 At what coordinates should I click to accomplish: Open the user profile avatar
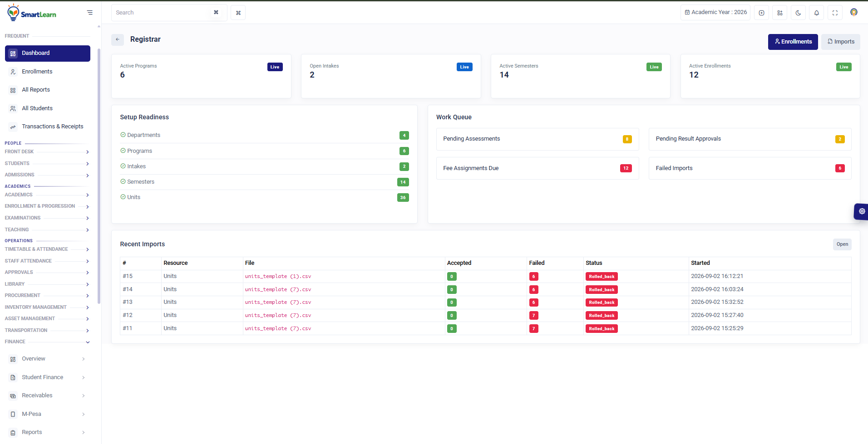click(x=853, y=12)
